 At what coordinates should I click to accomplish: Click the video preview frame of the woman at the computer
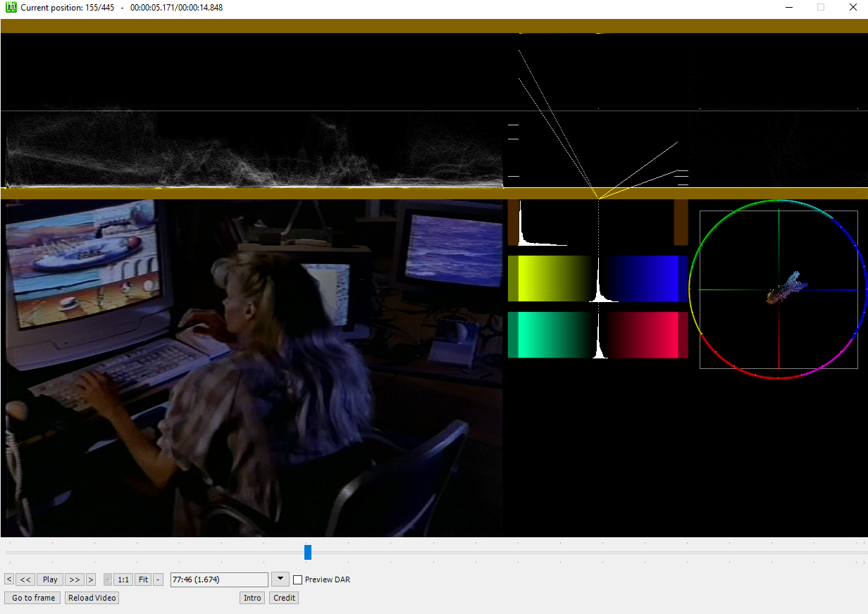click(x=252, y=368)
